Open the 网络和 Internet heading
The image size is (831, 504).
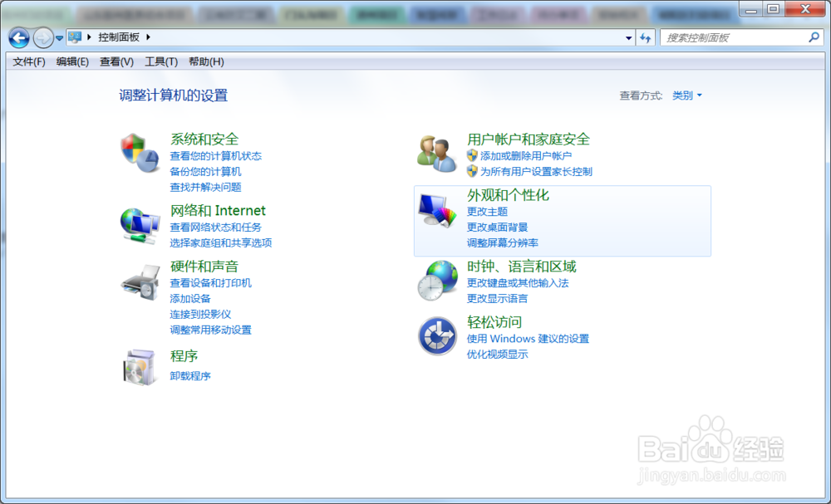tap(218, 211)
